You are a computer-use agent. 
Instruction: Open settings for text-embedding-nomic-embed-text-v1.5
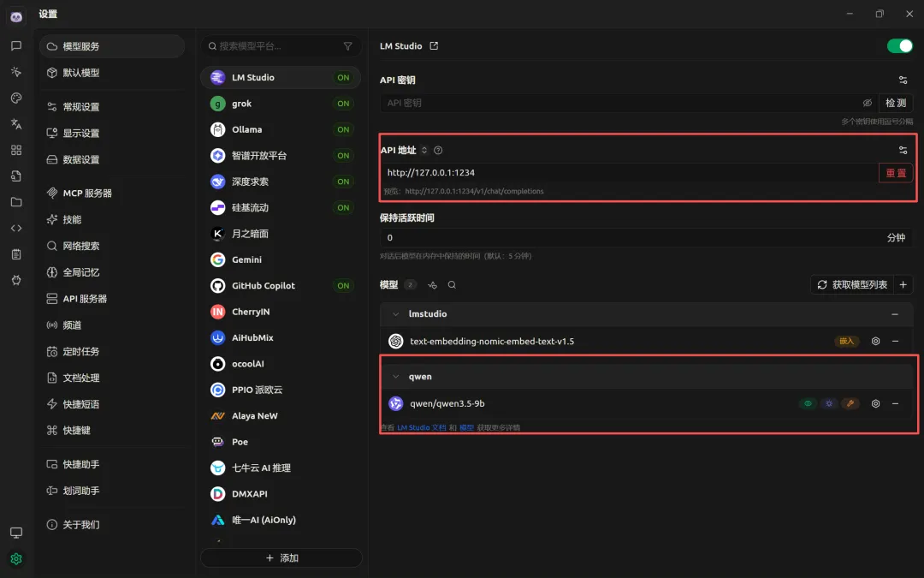876,341
